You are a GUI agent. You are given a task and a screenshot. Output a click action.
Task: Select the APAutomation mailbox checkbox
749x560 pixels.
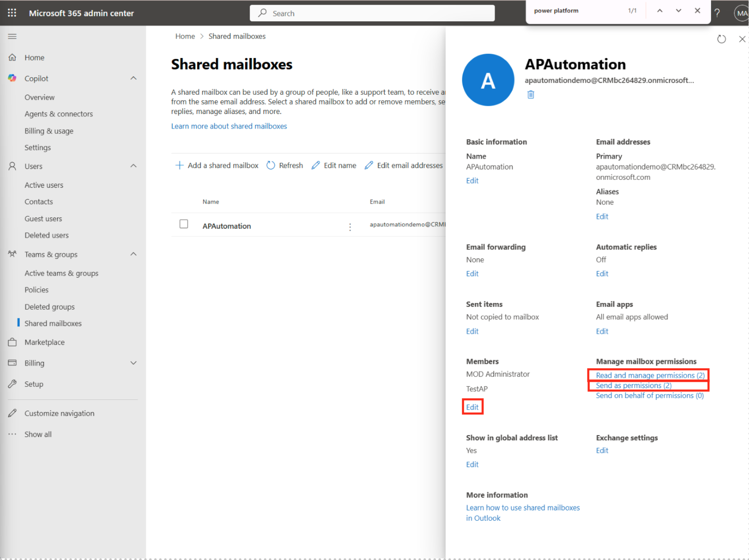coord(184,224)
